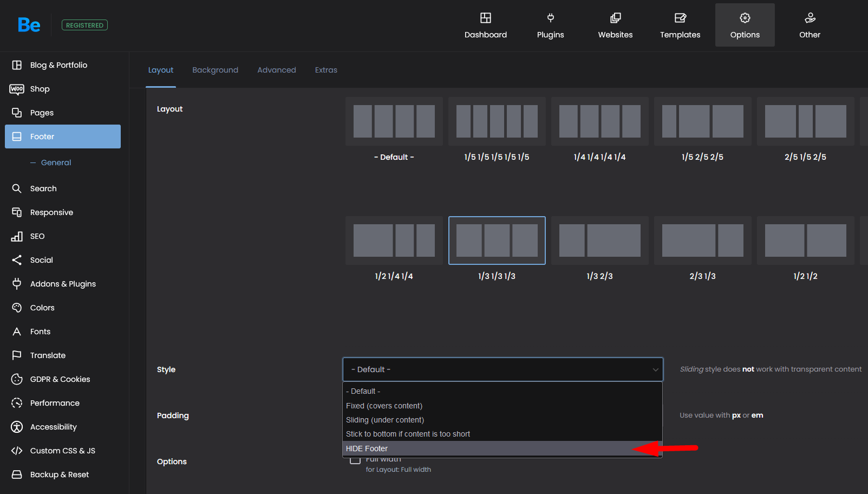Viewport: 868px width, 494px height.
Task: Select the 1/2 1/2 layout
Action: (x=806, y=240)
